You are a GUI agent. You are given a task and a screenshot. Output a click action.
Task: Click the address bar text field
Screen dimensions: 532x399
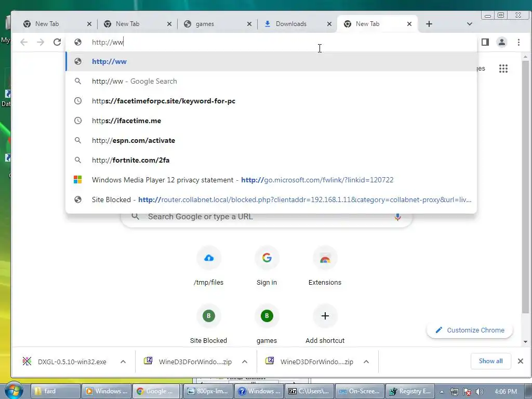pos(271,42)
